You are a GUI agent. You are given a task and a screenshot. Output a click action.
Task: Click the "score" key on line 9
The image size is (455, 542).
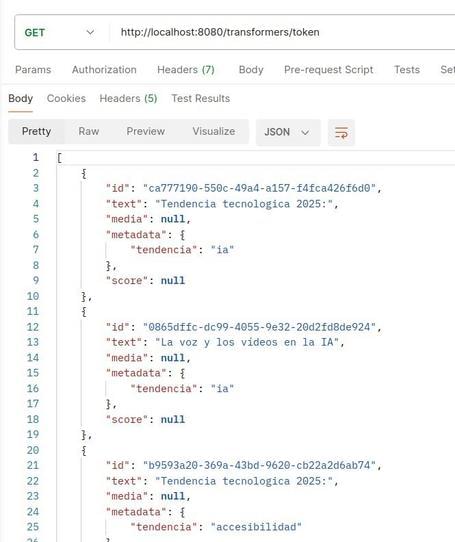tap(127, 280)
